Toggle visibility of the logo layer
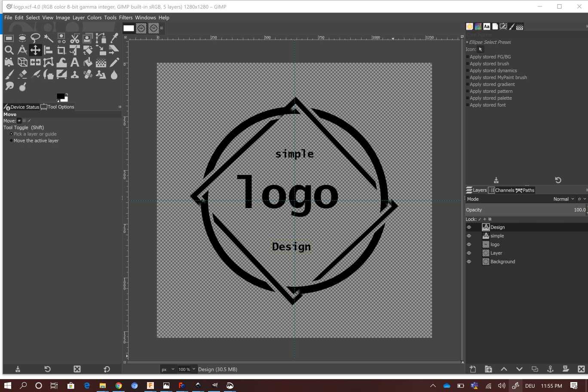 coord(469,245)
